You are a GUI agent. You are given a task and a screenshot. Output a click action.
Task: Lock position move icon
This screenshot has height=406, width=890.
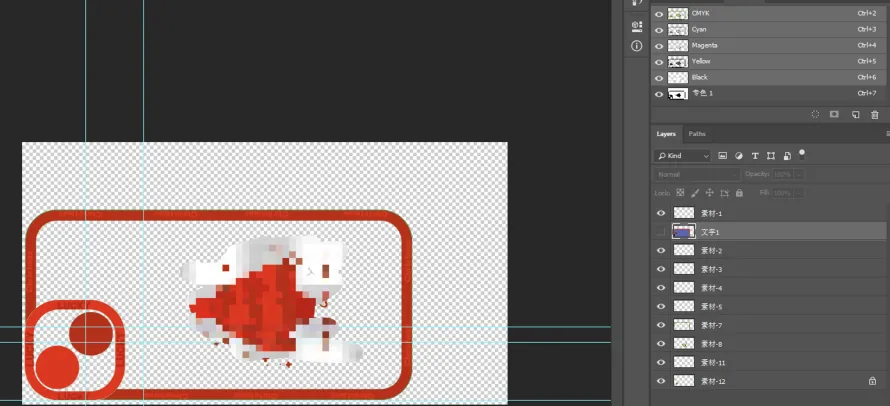710,193
